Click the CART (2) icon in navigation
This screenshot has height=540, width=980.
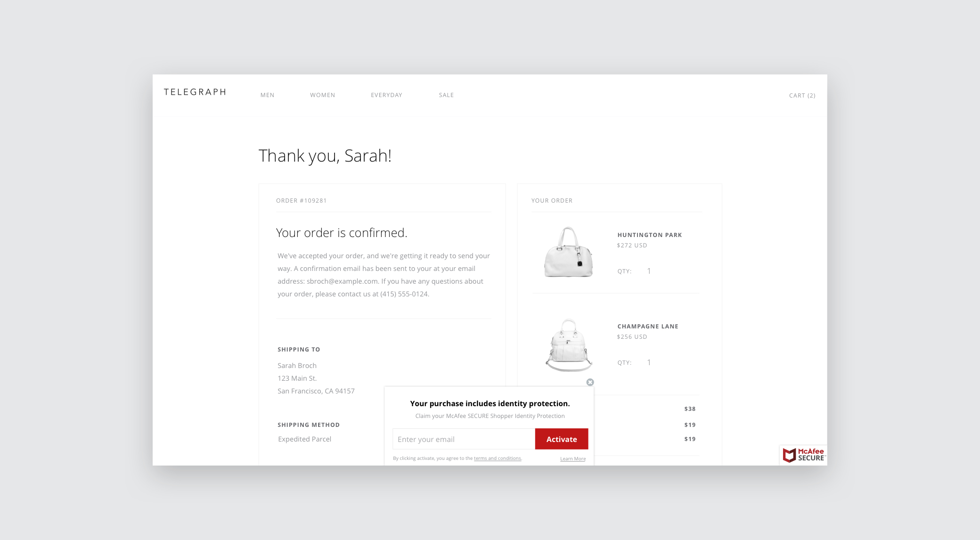[802, 95]
